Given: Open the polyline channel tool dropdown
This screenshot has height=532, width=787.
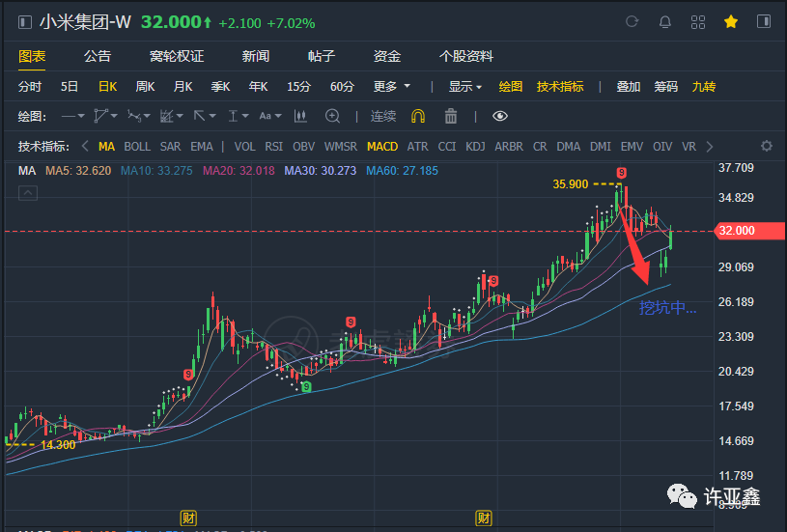Looking at the screenshot, I should [105, 117].
